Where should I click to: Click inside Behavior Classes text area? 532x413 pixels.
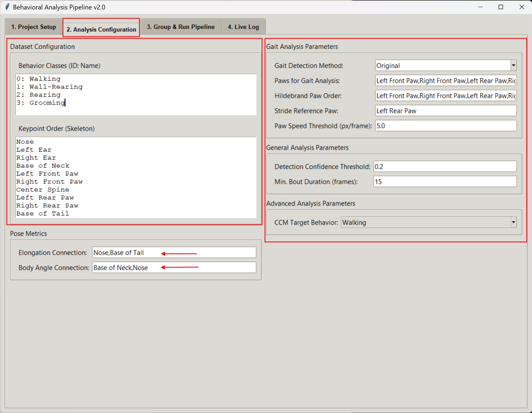point(136,95)
